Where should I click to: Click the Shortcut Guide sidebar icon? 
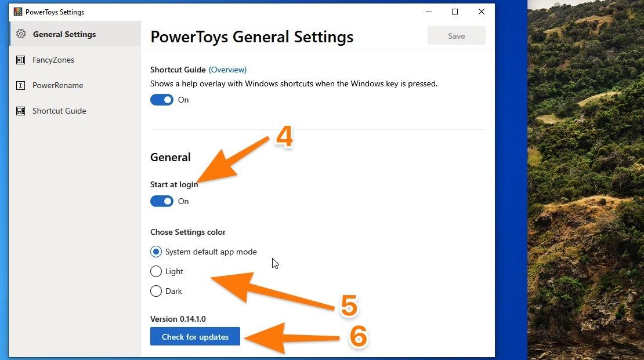coord(20,111)
